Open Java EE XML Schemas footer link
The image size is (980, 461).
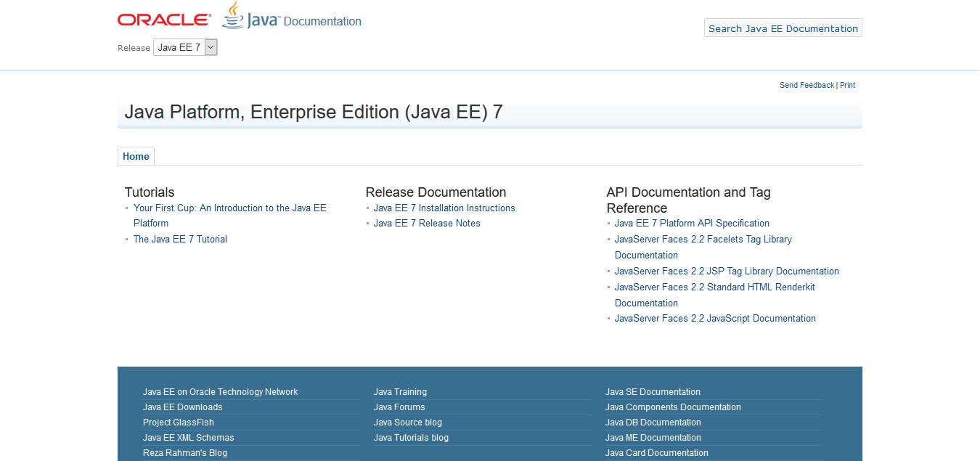coord(189,438)
